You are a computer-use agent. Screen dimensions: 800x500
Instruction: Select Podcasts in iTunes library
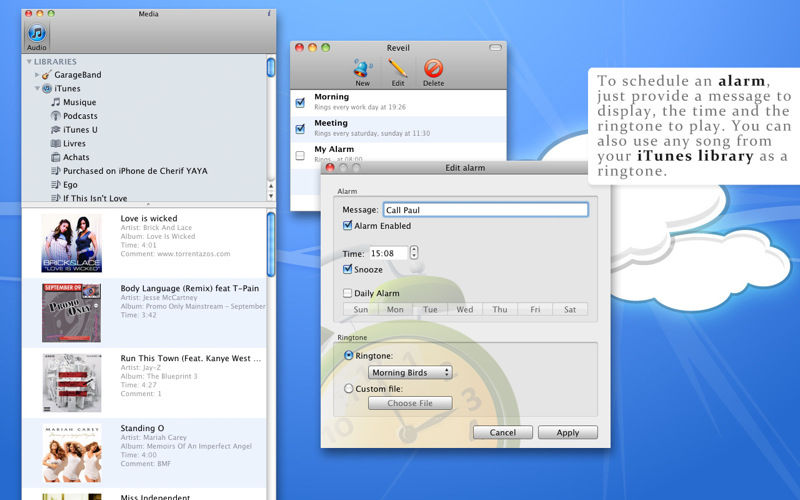click(80, 116)
